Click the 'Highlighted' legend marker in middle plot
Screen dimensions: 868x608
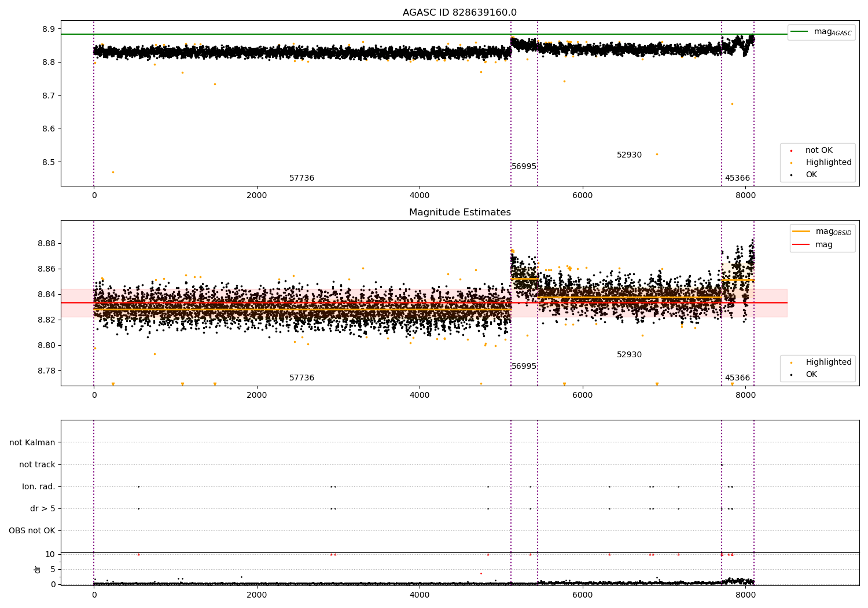click(x=791, y=362)
